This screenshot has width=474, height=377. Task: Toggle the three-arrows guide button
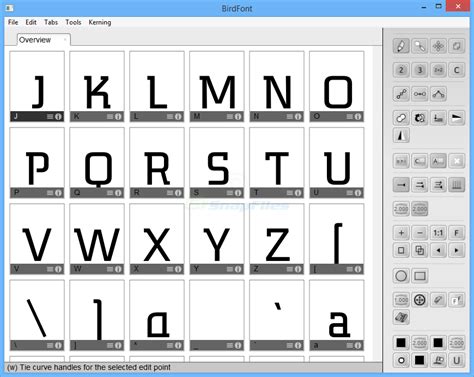(438, 185)
